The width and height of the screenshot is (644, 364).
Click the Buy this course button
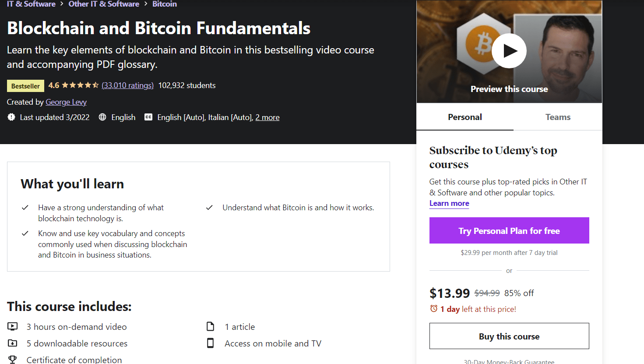coord(509,336)
